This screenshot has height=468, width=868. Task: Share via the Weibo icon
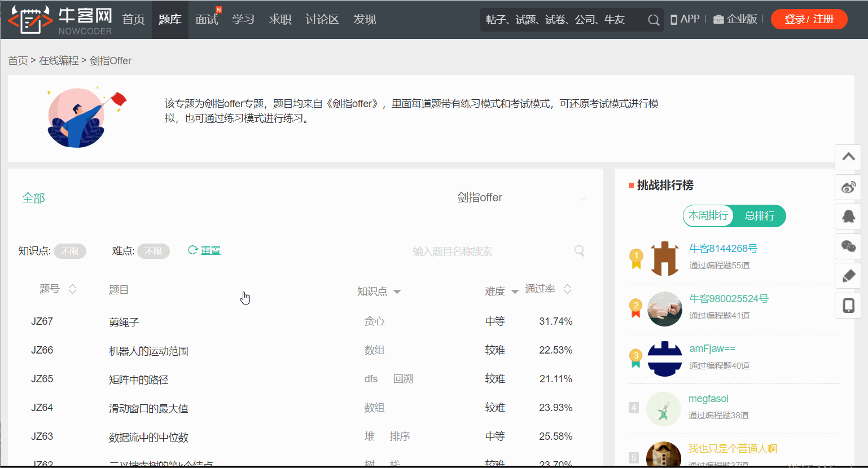[x=848, y=187]
